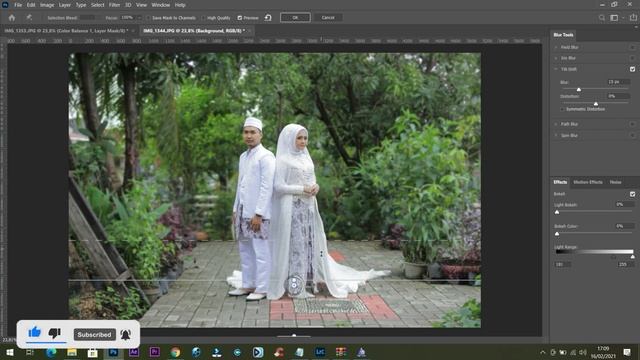
Task: Open the Windows Start menu
Action: 10,352
